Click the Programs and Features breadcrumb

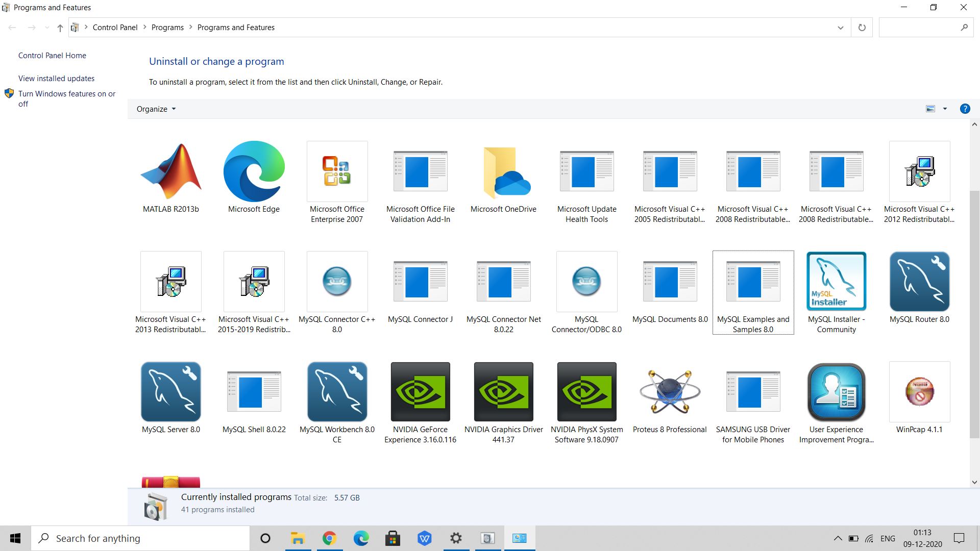pyautogui.click(x=236, y=28)
